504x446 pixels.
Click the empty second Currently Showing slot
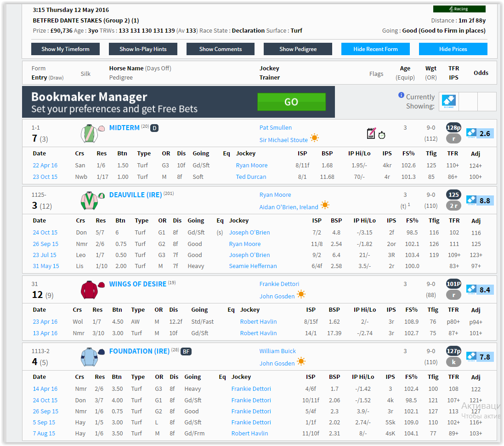click(x=468, y=101)
